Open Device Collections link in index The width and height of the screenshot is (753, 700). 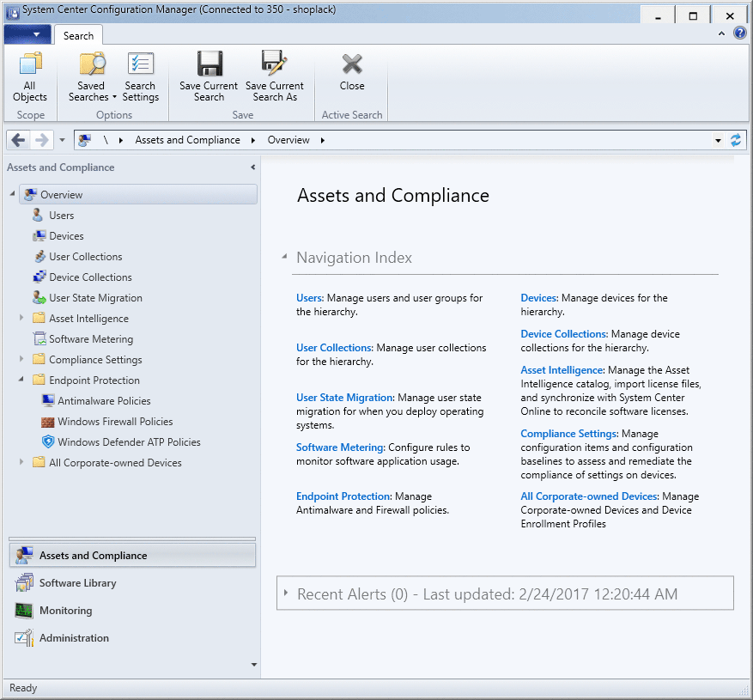coord(563,334)
